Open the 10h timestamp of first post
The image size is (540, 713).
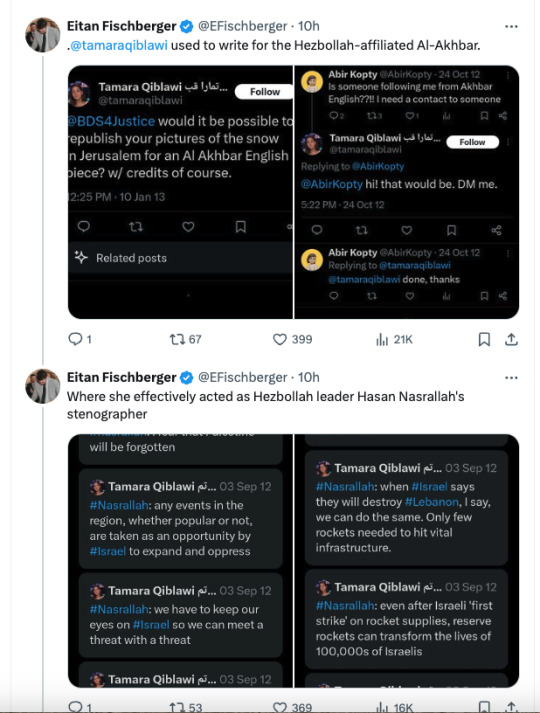pos(309,26)
